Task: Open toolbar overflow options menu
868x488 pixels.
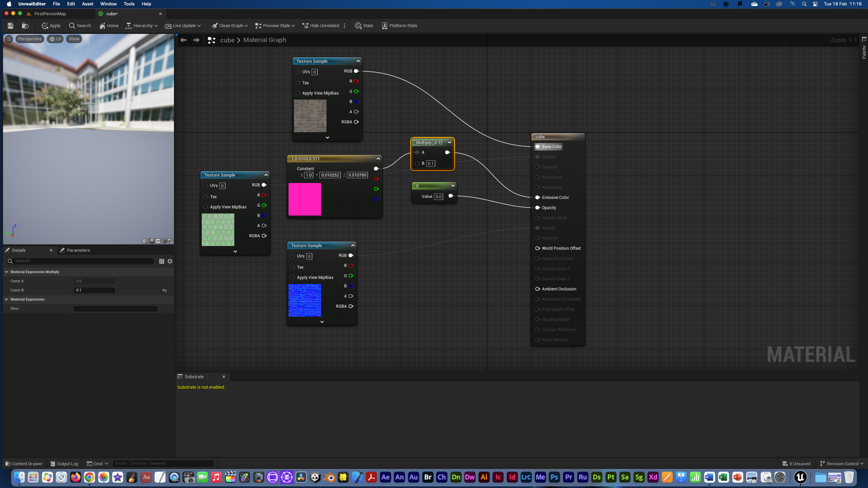Action: point(344,26)
